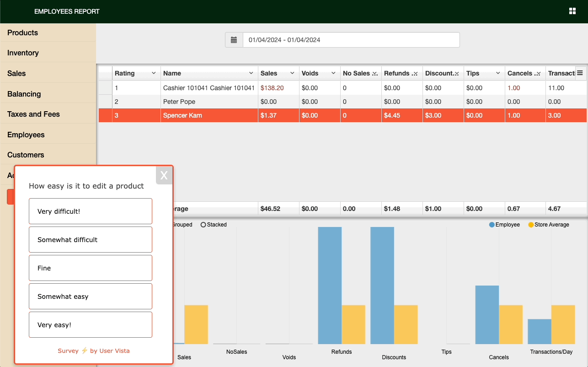
Task: Open the Tips column dropdown
Action: pos(497,73)
